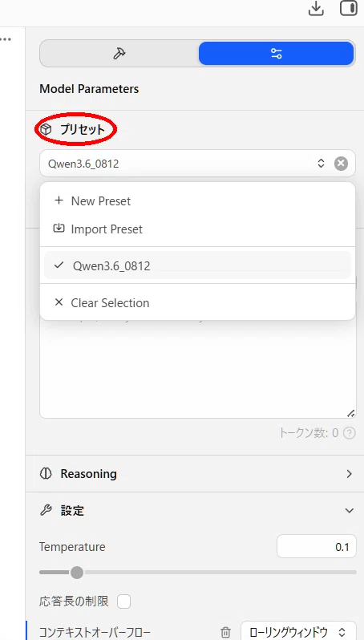Select the checked Qwen3.6_0812 preset entry
The width and height of the screenshot is (364, 640).
click(x=197, y=265)
